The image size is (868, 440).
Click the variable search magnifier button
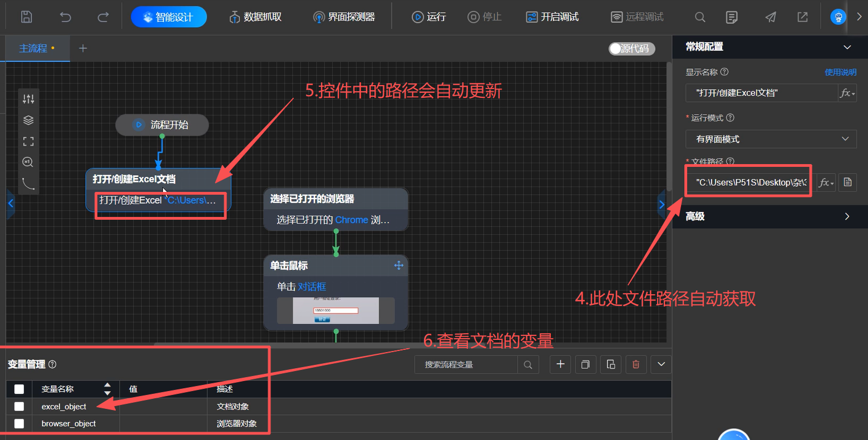point(528,365)
